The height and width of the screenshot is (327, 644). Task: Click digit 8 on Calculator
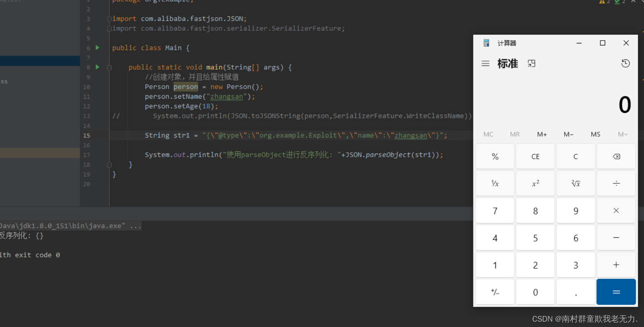pyautogui.click(x=535, y=211)
